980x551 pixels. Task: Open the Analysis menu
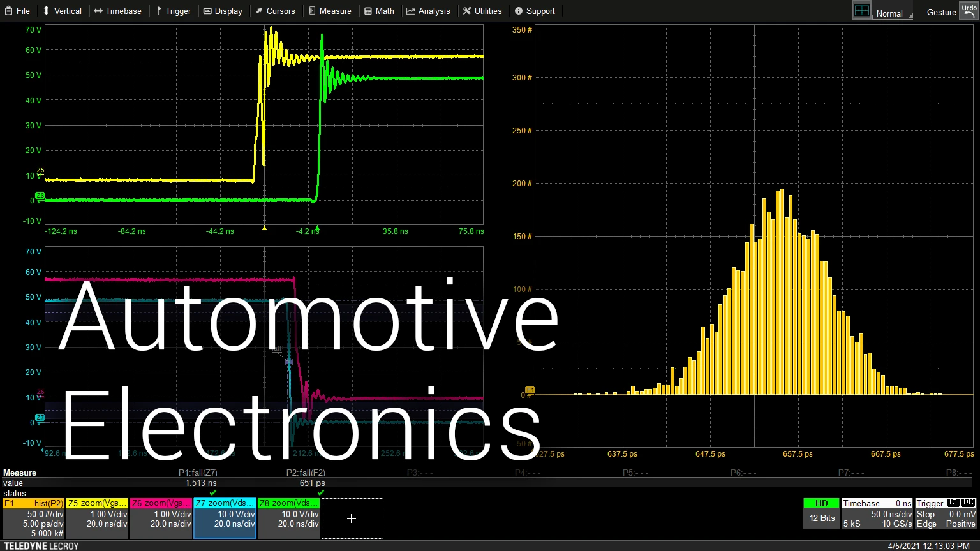tap(428, 11)
